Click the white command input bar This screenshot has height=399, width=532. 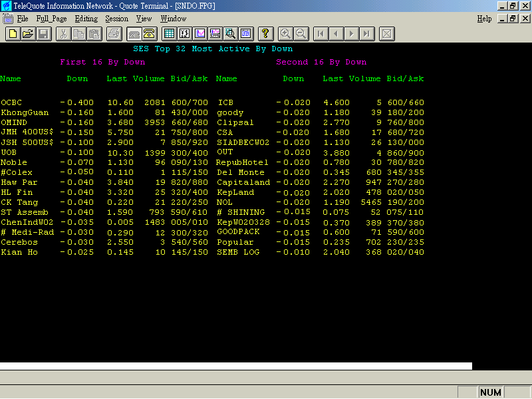(x=236, y=366)
